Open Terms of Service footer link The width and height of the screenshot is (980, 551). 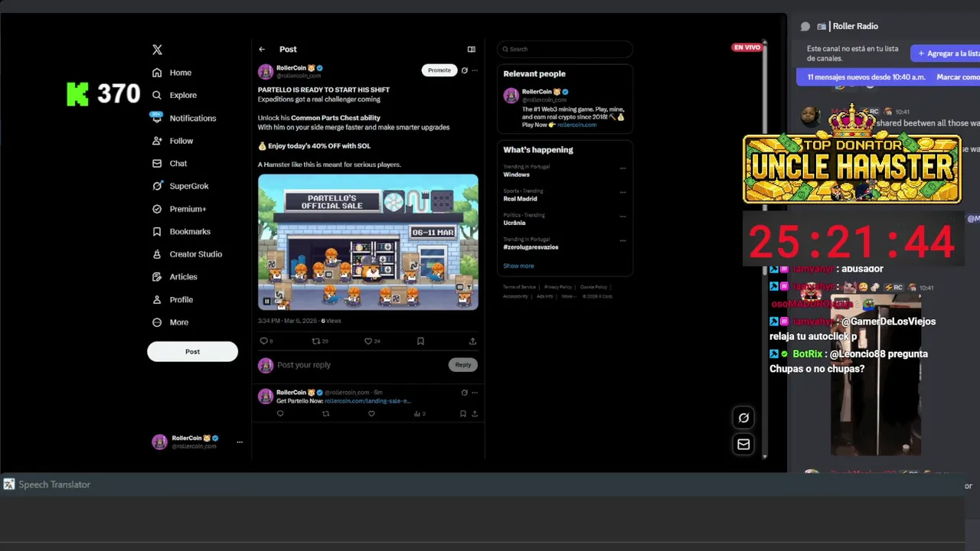click(x=519, y=287)
